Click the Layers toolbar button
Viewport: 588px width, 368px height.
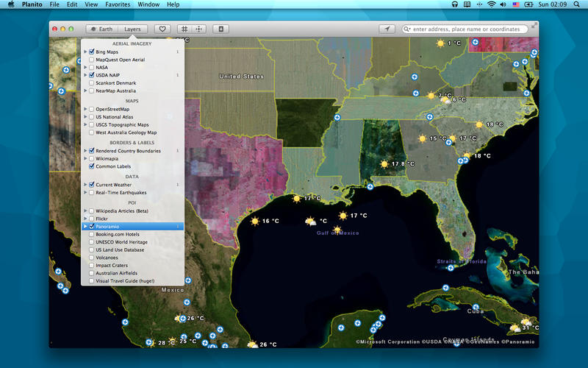pos(132,29)
